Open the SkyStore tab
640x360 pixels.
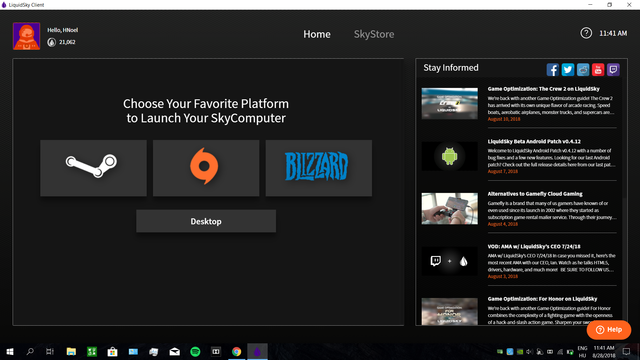374,34
